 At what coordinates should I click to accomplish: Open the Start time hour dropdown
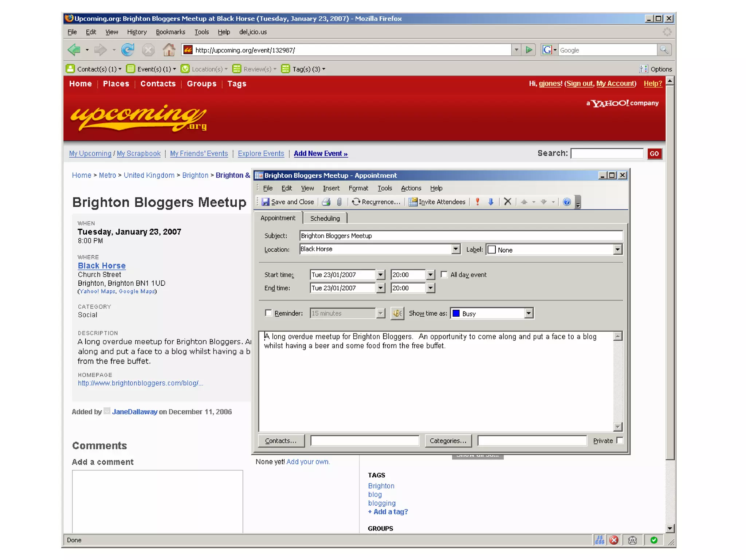click(431, 275)
